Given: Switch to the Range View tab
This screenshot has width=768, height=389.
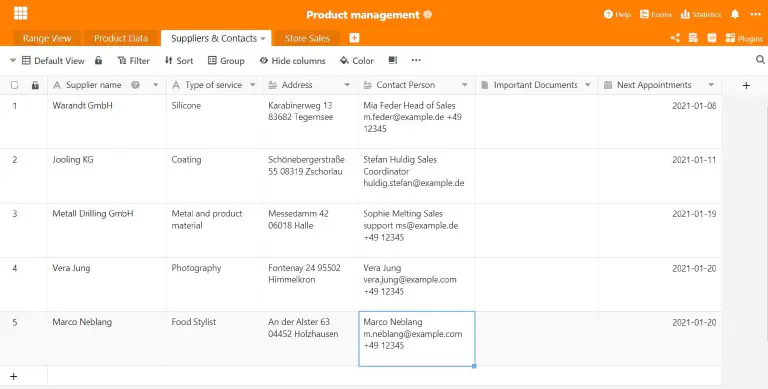Looking at the screenshot, I should [47, 38].
